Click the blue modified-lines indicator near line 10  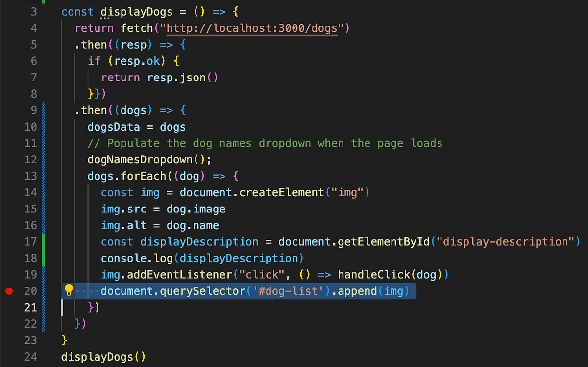(x=44, y=127)
